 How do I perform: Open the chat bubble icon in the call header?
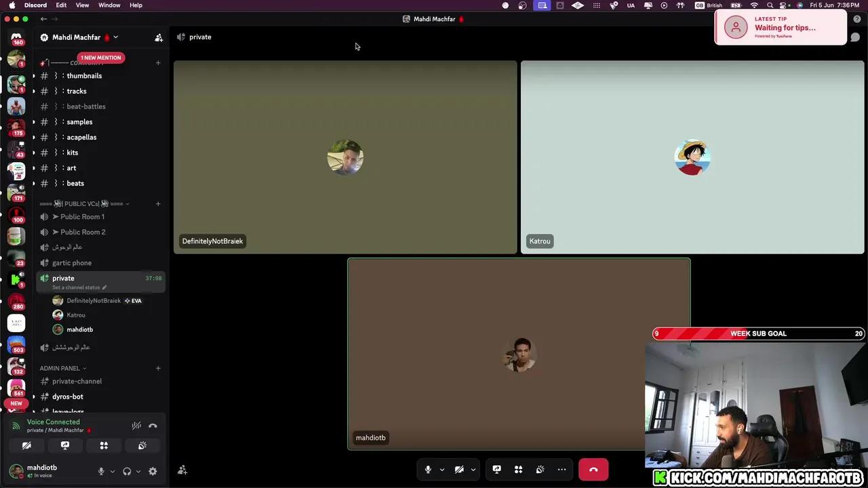tap(855, 37)
